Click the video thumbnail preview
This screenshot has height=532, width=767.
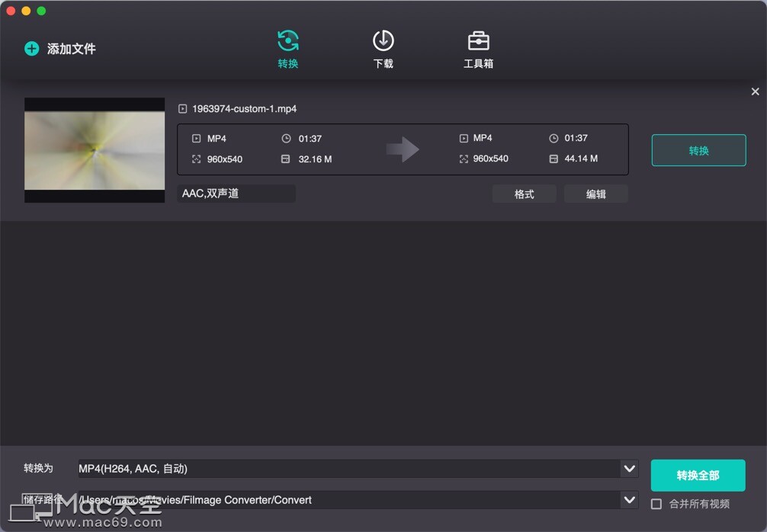[x=94, y=150]
